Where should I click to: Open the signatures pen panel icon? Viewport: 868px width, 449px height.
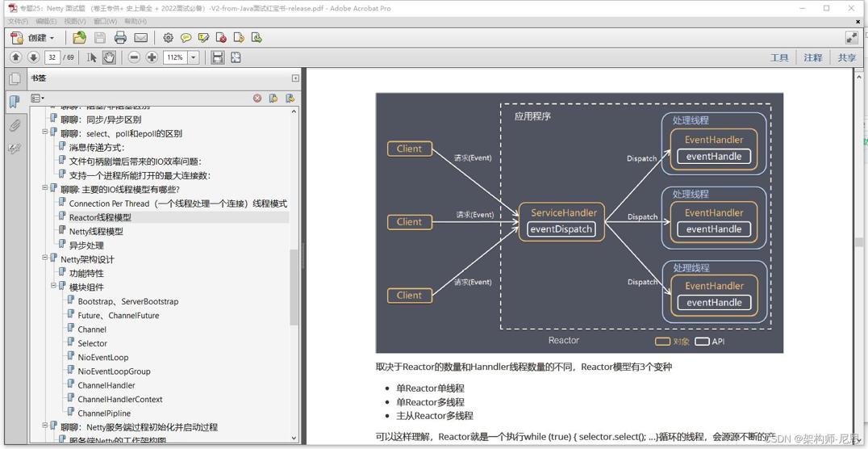click(15, 149)
